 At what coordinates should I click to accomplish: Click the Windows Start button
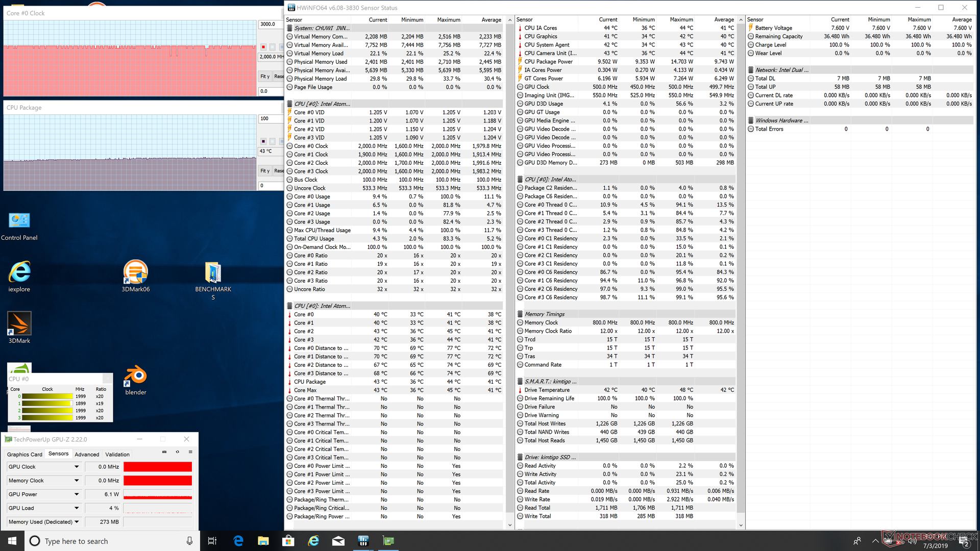point(12,541)
